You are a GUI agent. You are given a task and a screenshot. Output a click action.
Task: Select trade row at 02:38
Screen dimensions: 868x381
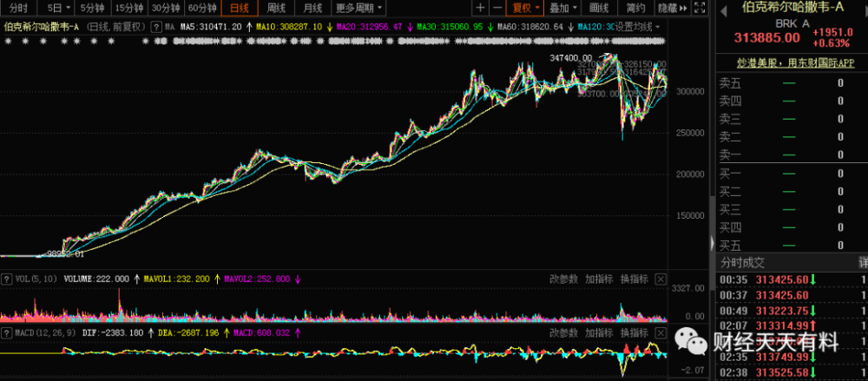click(791, 372)
